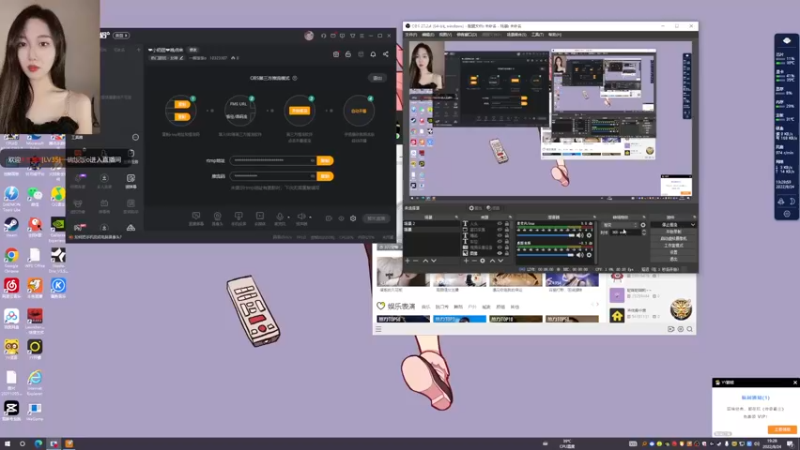Click the screen capture icon in streaming app bottom toolbar

(196, 216)
